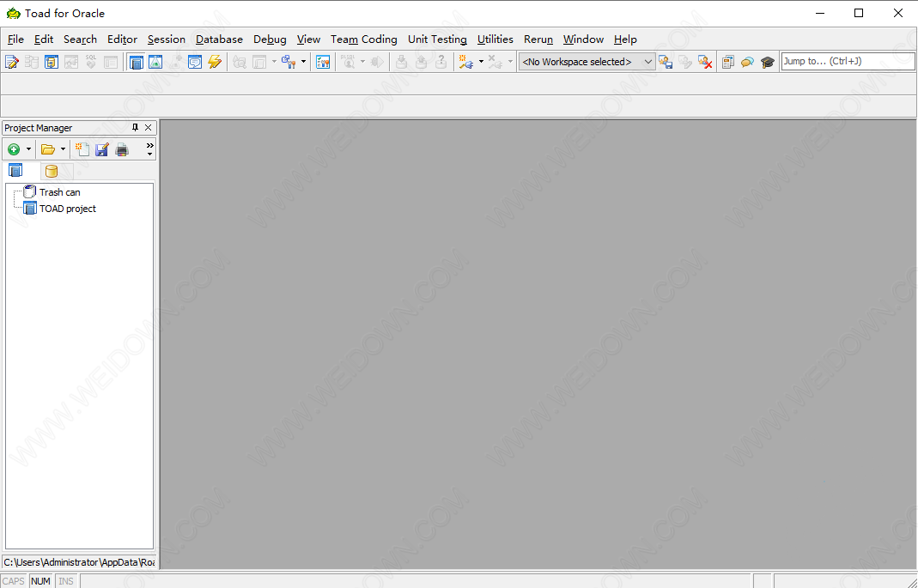Open the Debug menu
918x588 pixels.
pyautogui.click(x=270, y=39)
